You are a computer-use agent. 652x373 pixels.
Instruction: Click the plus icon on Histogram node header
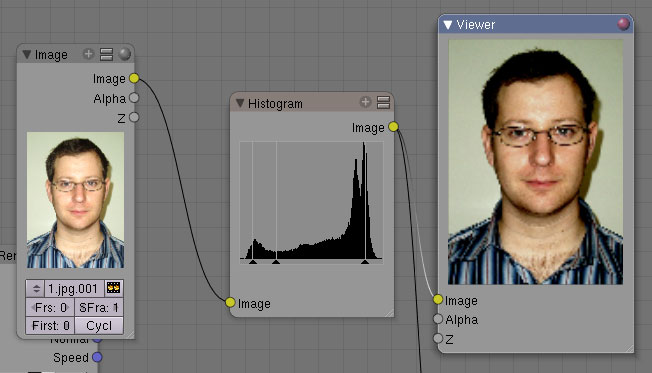click(366, 102)
